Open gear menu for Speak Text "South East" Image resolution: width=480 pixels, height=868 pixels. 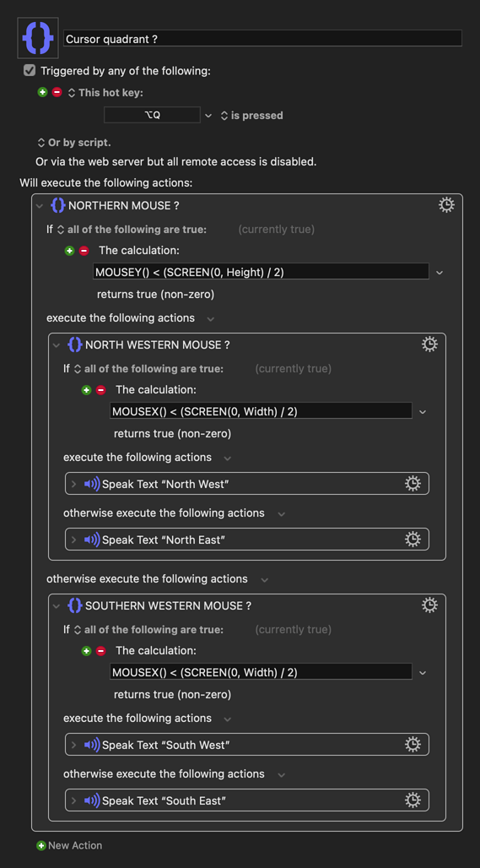pos(413,800)
